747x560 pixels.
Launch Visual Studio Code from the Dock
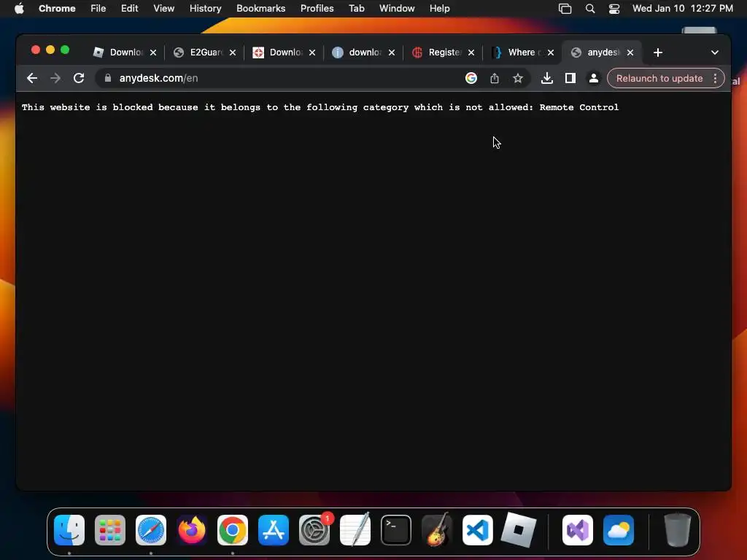coord(478,530)
